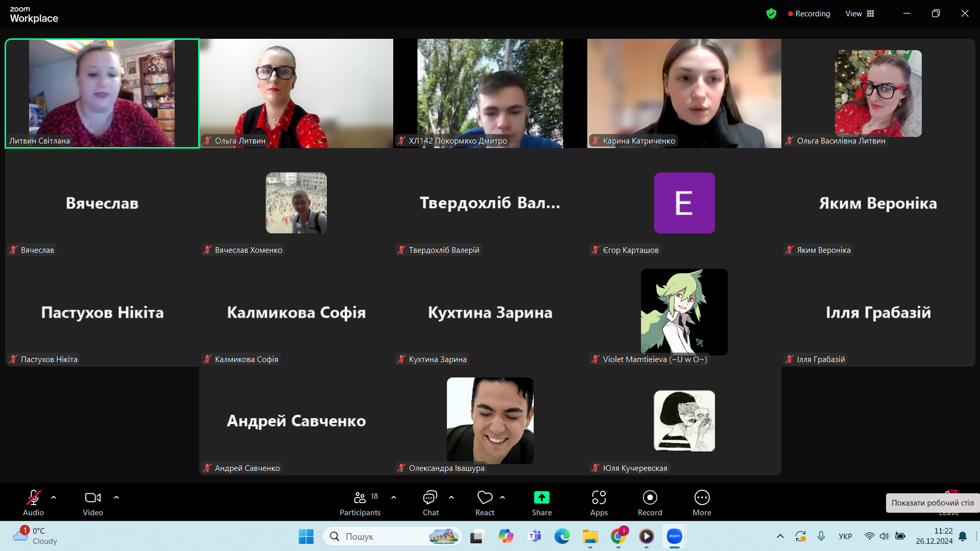
Task: Open the View layout menu
Action: click(x=860, y=14)
